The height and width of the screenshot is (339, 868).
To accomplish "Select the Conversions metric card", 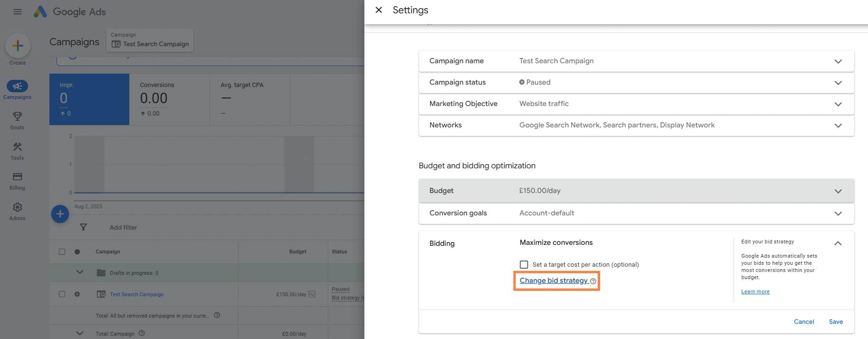I will click(x=170, y=99).
